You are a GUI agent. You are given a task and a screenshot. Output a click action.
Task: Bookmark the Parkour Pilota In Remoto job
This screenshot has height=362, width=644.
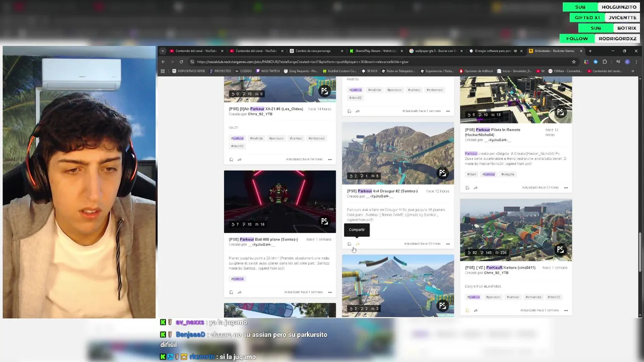(467, 188)
